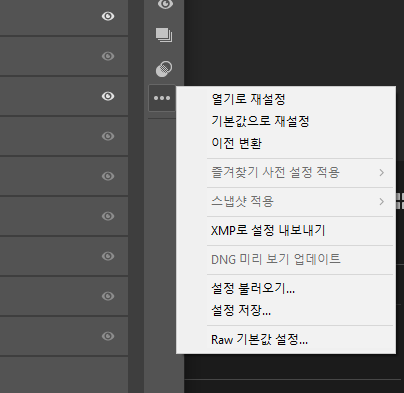
Task: Toggle the fourth dimmed eye icon
Action: 108,136
